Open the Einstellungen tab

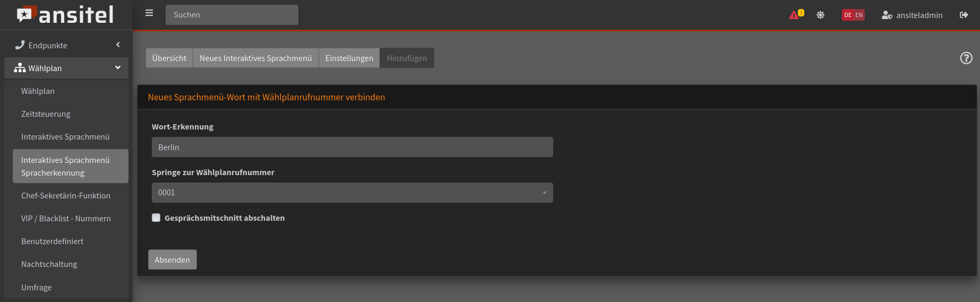pyautogui.click(x=349, y=58)
